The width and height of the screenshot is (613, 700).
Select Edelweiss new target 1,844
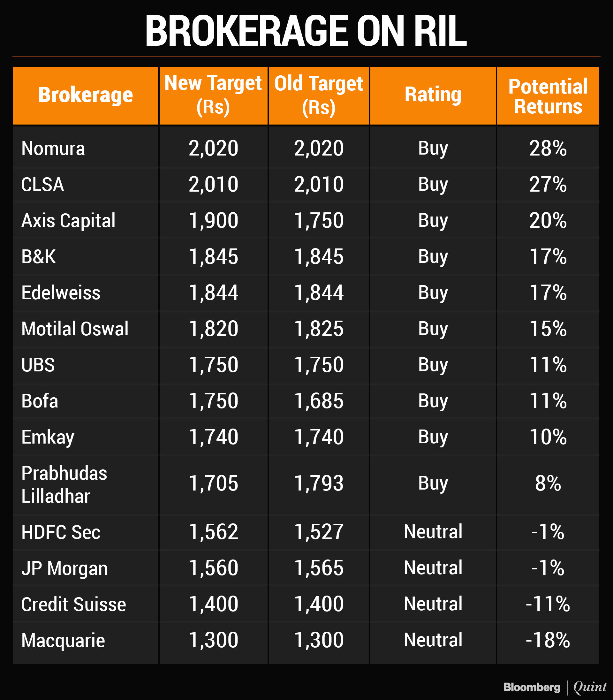213,293
